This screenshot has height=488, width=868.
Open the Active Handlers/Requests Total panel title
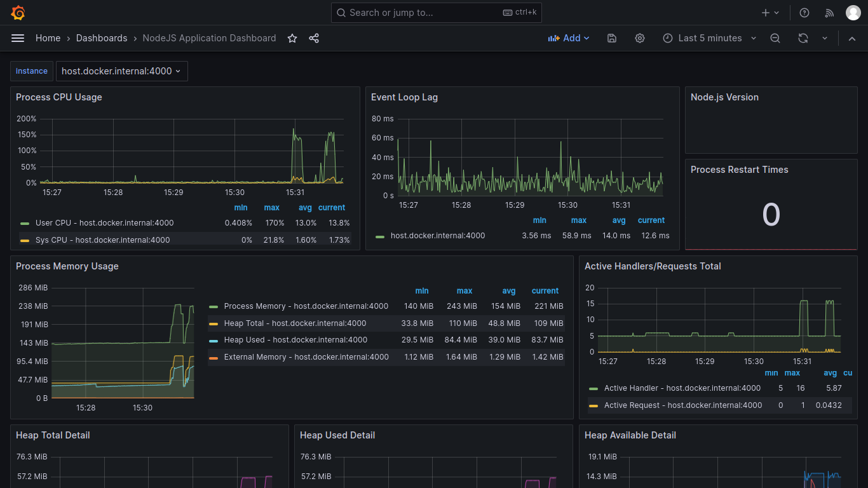653,266
